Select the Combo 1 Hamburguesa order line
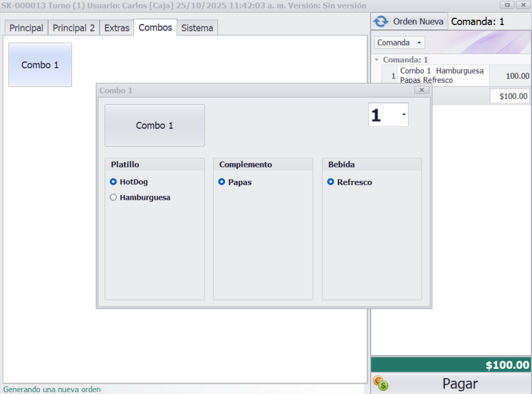Image resolution: width=532 pixels, height=394 pixels. tap(442, 75)
